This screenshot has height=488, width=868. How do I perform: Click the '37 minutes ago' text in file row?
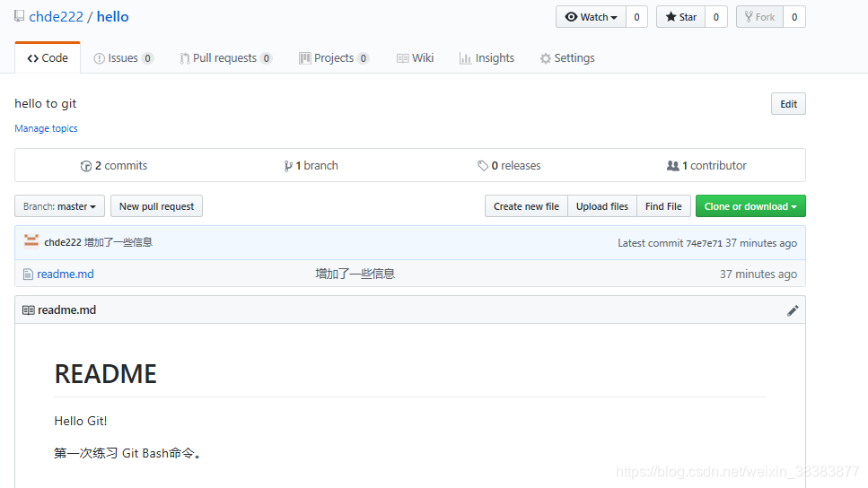(x=758, y=274)
